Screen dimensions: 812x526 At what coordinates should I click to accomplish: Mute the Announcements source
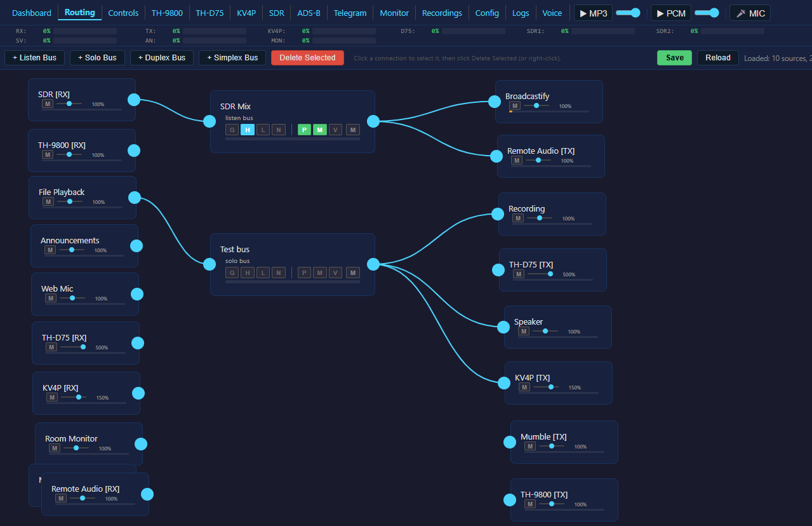pos(50,250)
